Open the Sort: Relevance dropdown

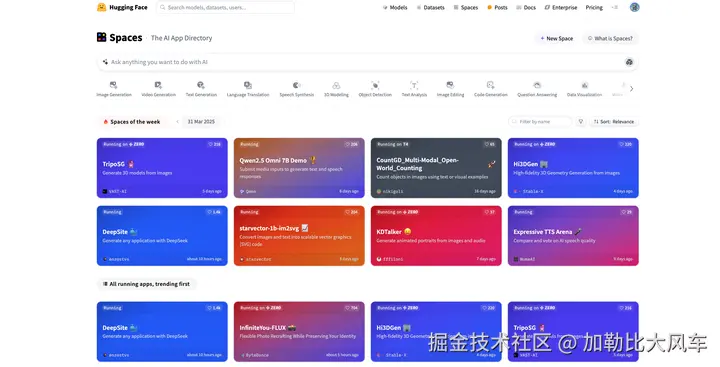[x=613, y=122]
